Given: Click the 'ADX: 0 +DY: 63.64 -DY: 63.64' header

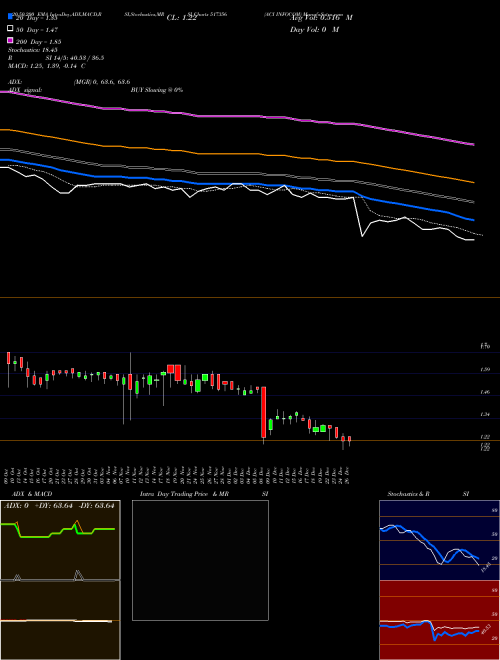Looking at the screenshot, I should tap(59, 506).
